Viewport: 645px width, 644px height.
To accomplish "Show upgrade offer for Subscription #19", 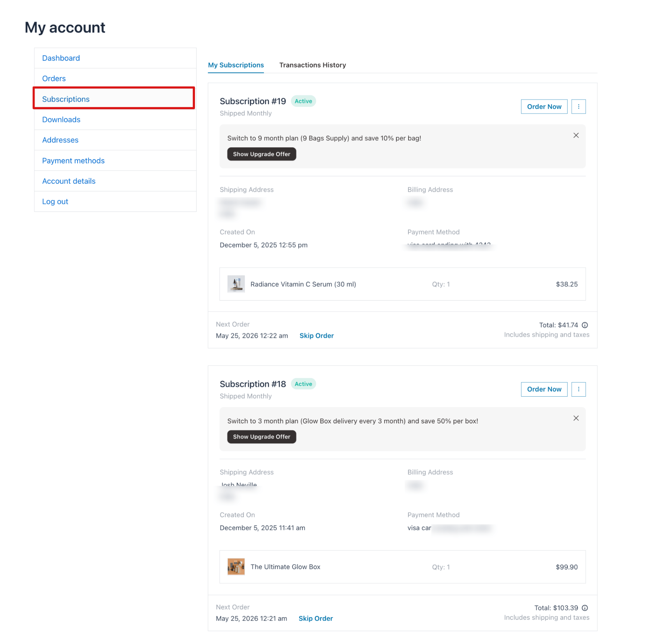I will coord(261,154).
